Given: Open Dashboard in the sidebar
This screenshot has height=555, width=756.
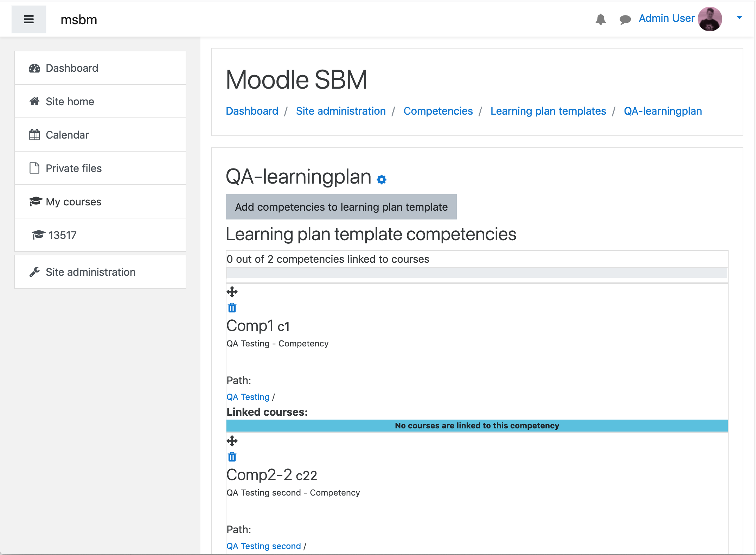Looking at the screenshot, I should click(x=100, y=68).
